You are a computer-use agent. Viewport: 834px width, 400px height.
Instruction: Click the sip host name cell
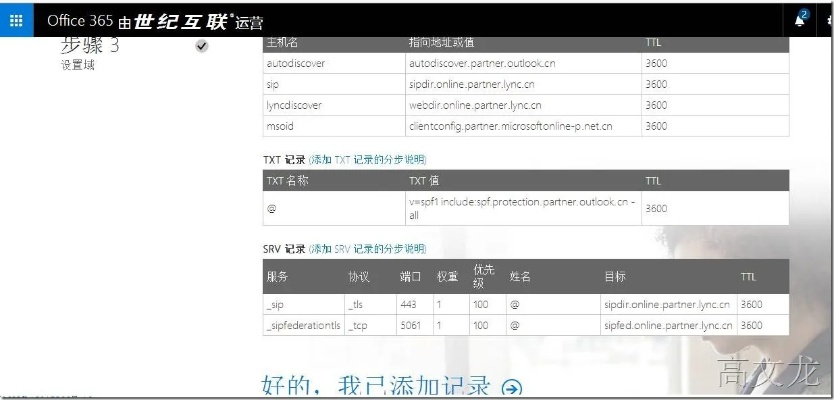(x=334, y=84)
